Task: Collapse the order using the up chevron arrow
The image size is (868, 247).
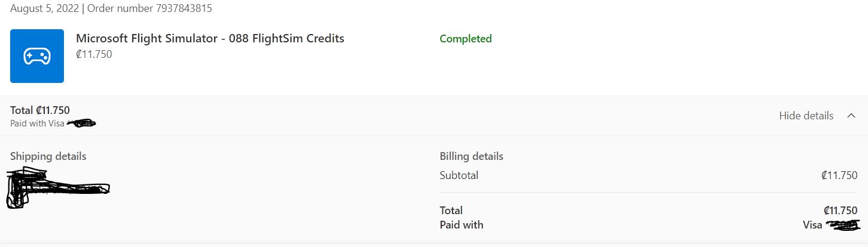Action: [851, 116]
